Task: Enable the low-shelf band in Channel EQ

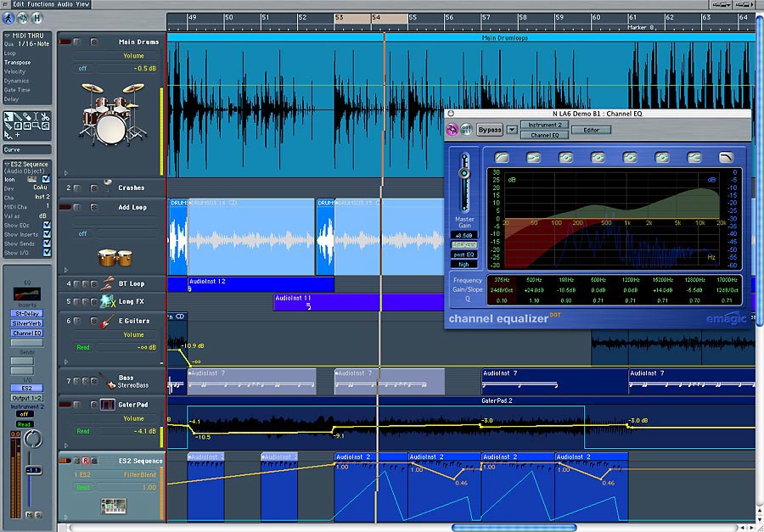Action: point(534,157)
